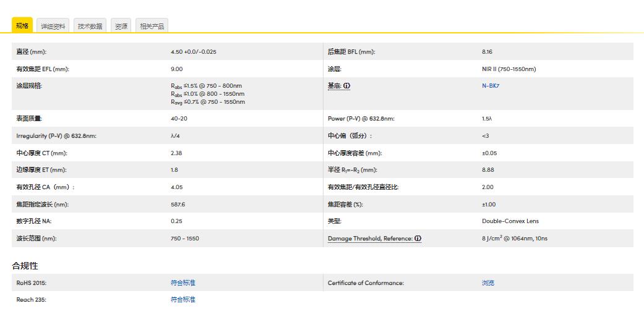Click the diameter value 4.50 +0.0/-0.025
This screenshot has width=644, height=322.
[x=194, y=52]
